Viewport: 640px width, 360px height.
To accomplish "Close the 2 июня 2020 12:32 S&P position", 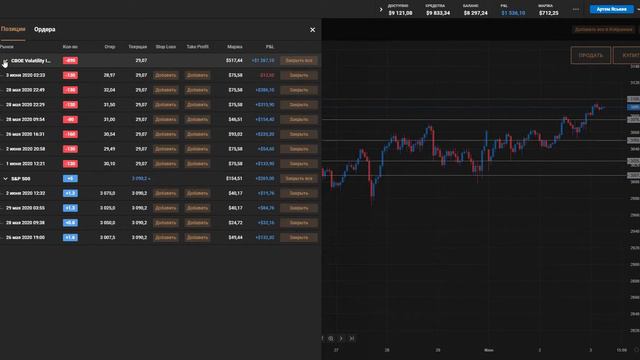I will (x=299, y=193).
